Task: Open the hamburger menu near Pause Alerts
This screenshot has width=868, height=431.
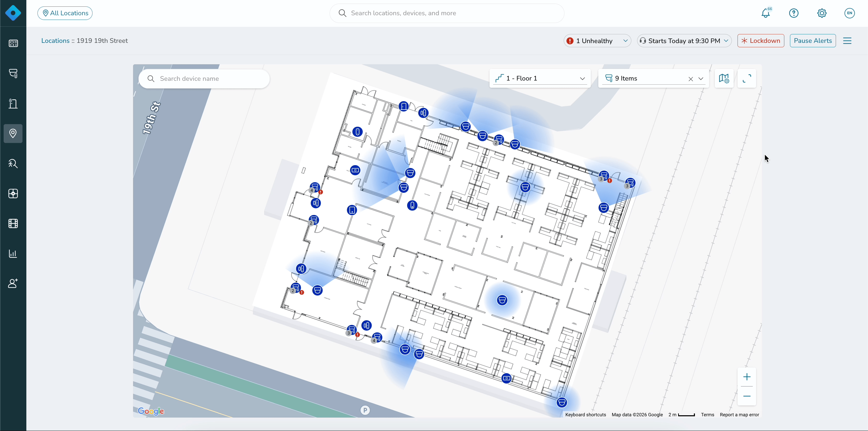Action: (x=847, y=41)
